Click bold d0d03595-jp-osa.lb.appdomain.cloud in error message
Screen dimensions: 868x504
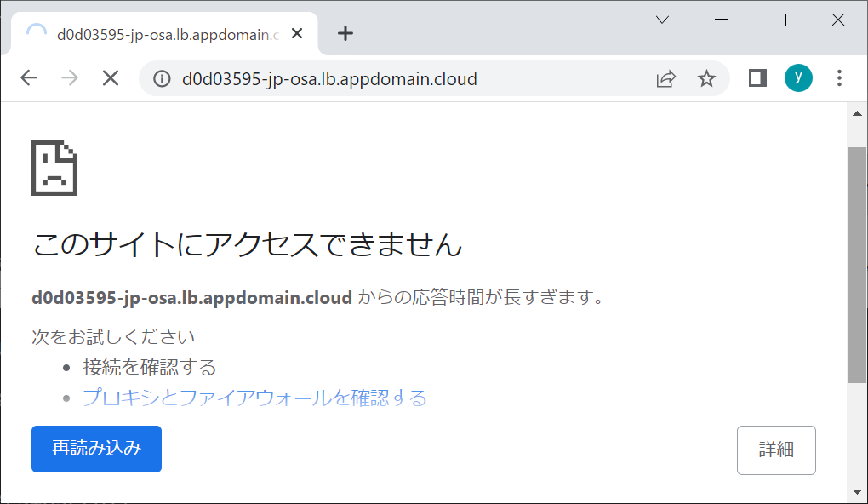pos(191,297)
